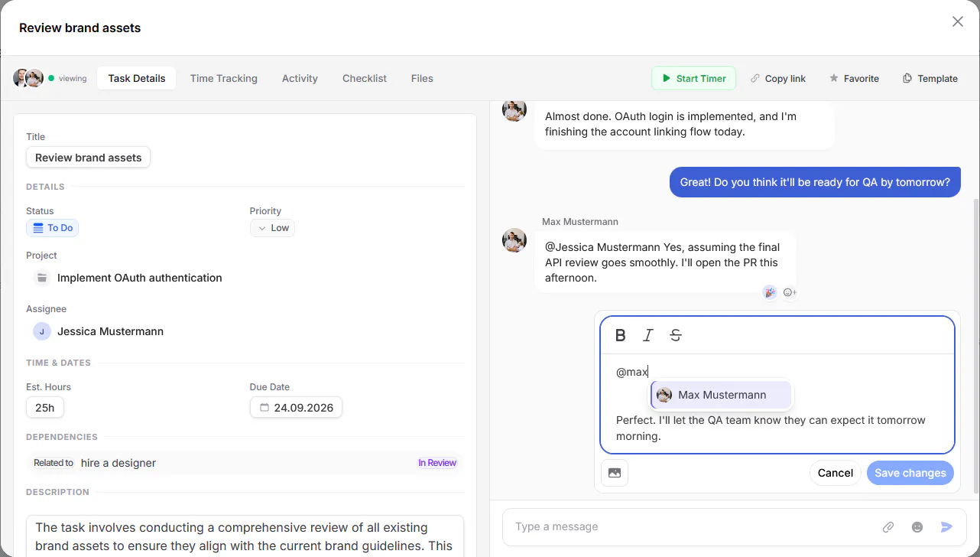The width and height of the screenshot is (980, 557).
Task: Click the party popper reaction on Max's message
Action: tap(770, 292)
